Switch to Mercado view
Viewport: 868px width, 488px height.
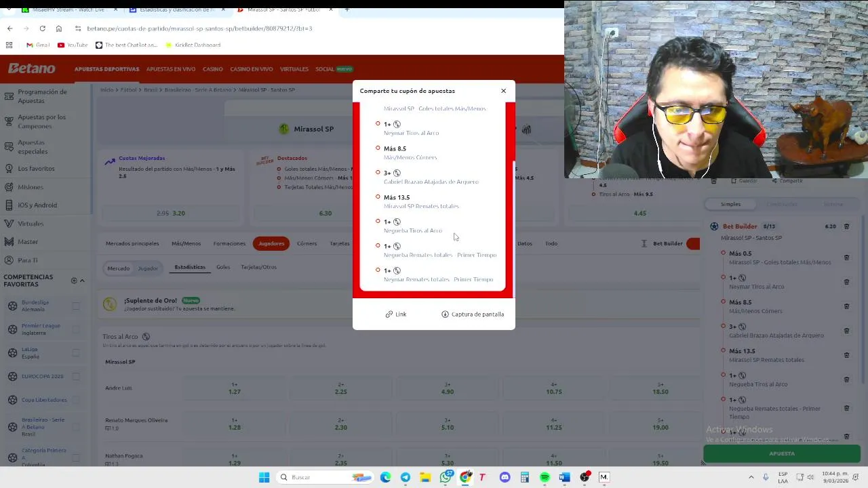tap(118, 268)
